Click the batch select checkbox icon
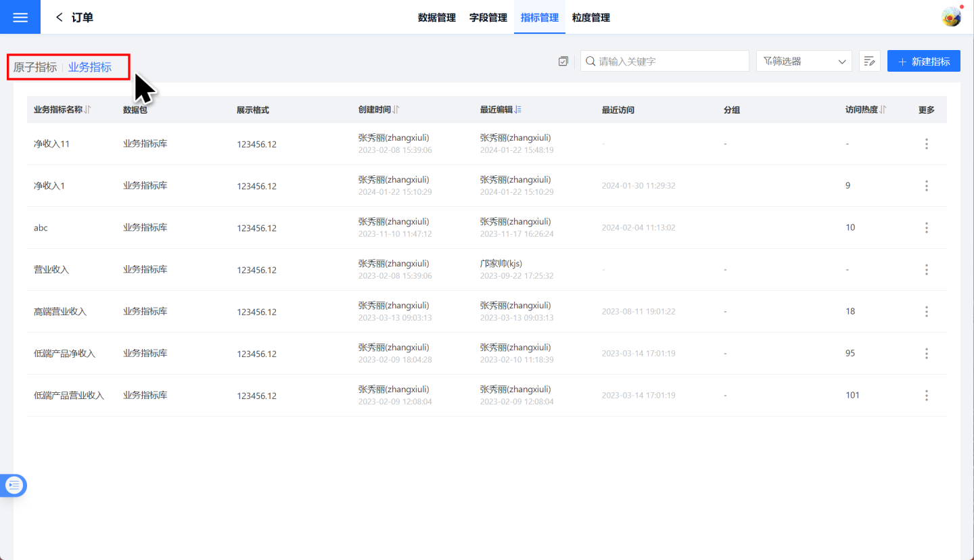This screenshot has height=560, width=974. click(x=563, y=62)
